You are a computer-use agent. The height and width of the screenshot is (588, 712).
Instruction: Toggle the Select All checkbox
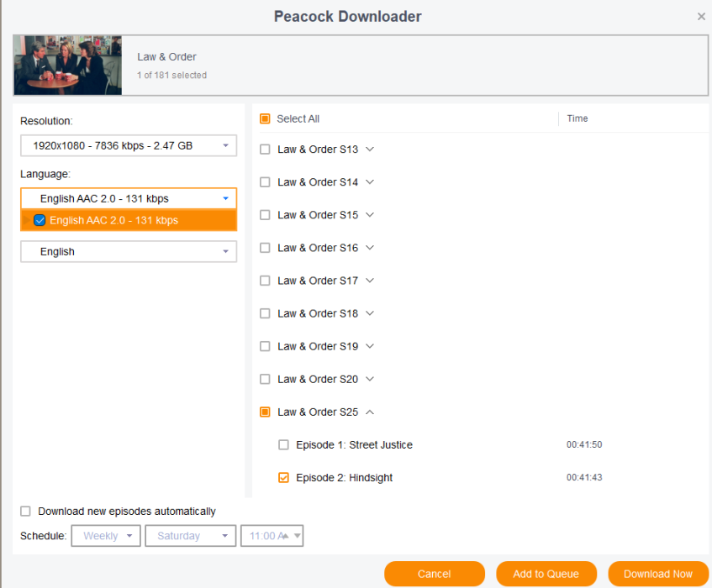point(265,119)
